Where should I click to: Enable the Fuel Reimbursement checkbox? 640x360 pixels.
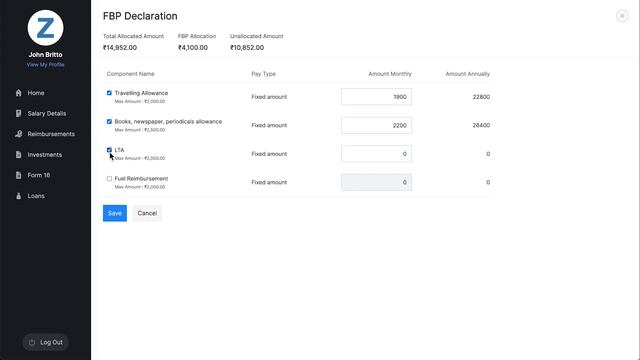pyautogui.click(x=109, y=179)
